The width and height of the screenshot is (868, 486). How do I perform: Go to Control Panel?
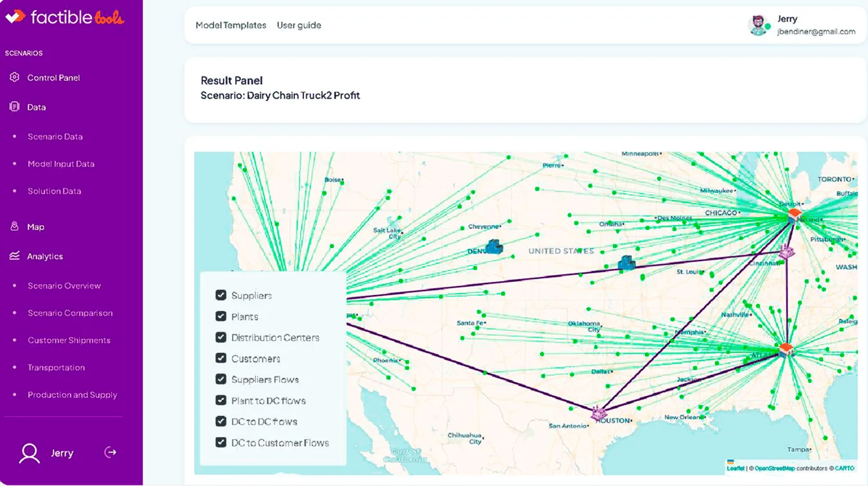pos(53,78)
